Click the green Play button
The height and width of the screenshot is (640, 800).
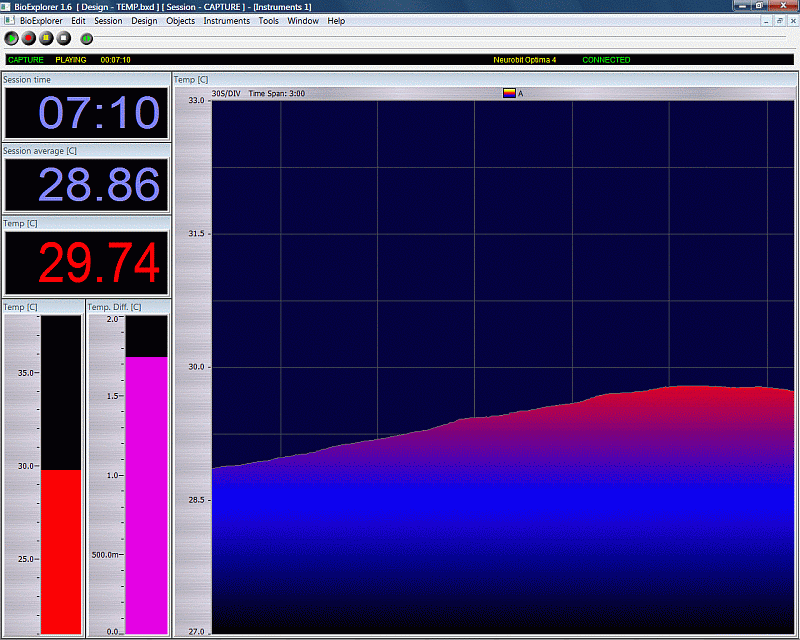click(11, 38)
